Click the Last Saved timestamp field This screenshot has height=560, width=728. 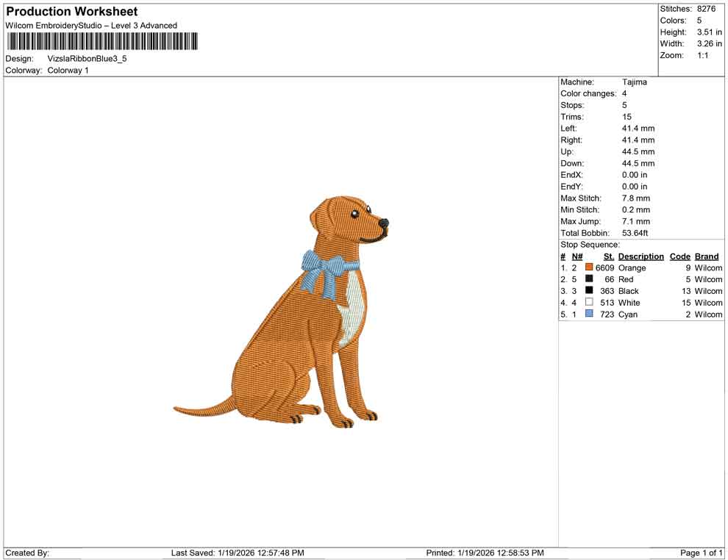point(238,553)
